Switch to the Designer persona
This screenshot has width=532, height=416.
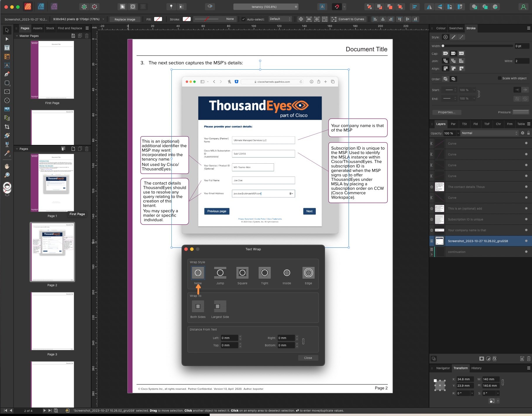tap(41, 6)
